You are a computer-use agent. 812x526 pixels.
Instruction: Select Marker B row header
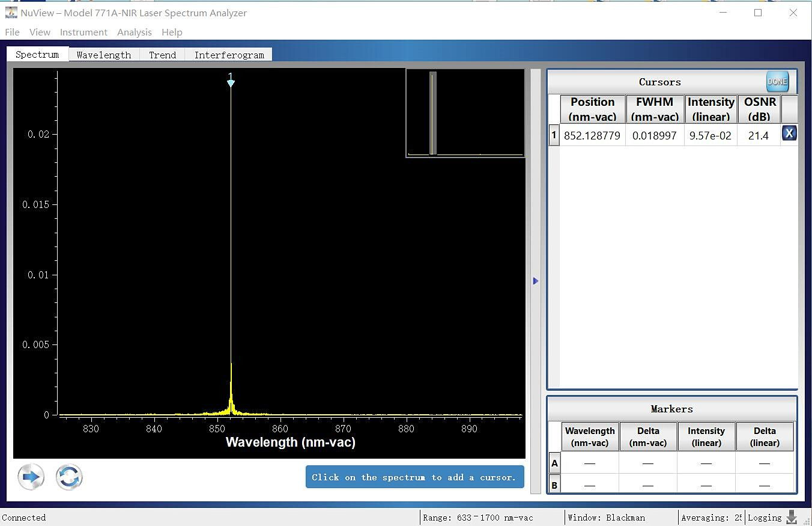554,485
